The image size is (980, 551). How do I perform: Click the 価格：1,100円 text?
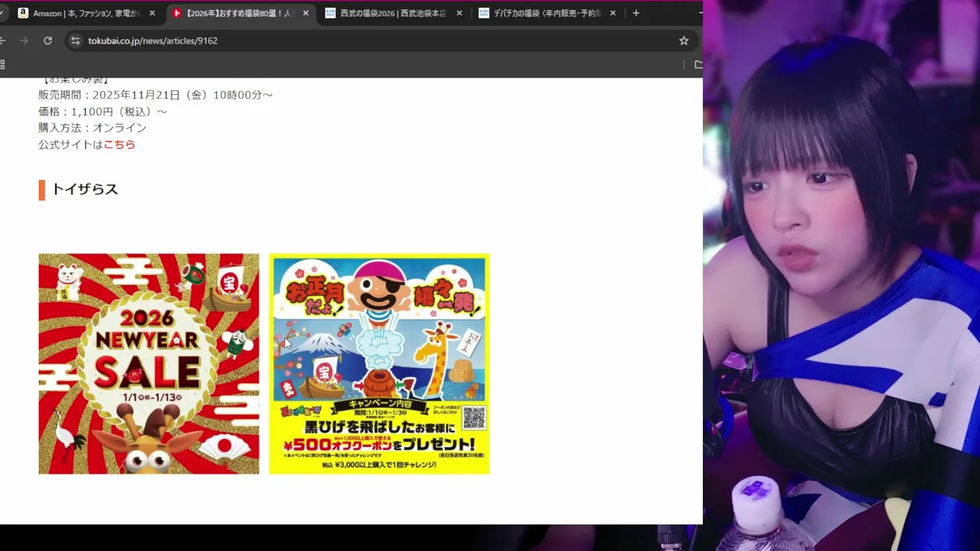(x=103, y=112)
